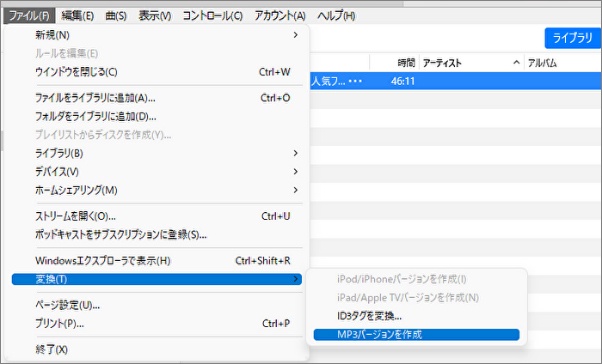Viewport: 602px width, 364px height.
Task: Select the track row showing 46:11
Action: click(456, 81)
